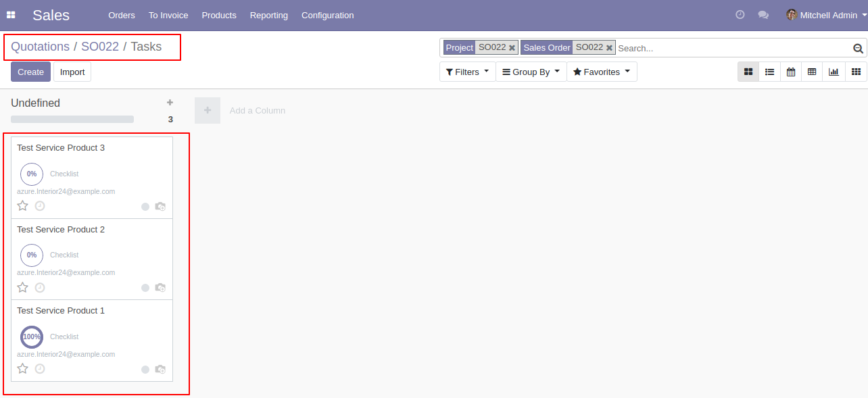Viewport: 868px width, 398px height.
Task: Click 0% checklist circle on Product 3
Action: click(x=32, y=174)
